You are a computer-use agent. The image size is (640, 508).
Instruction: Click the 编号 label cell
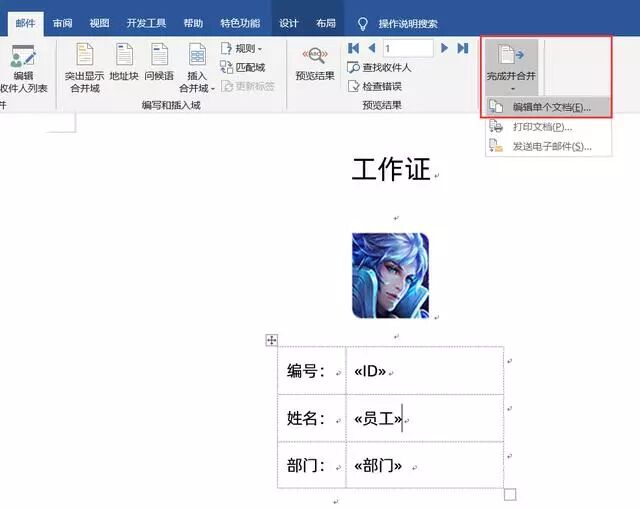coord(311,370)
